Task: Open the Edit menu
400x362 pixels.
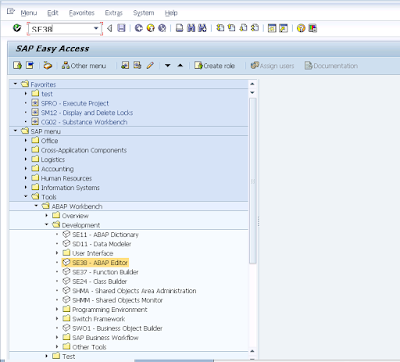Action: (53, 13)
